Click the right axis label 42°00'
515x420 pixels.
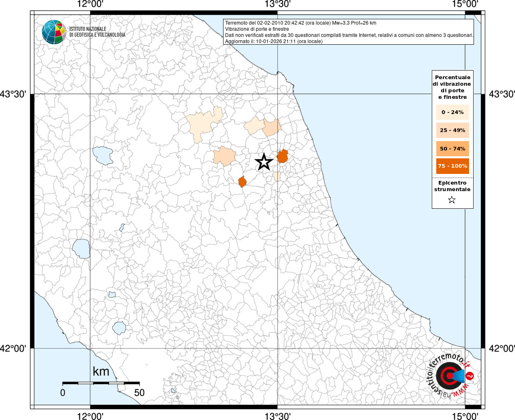point(502,349)
